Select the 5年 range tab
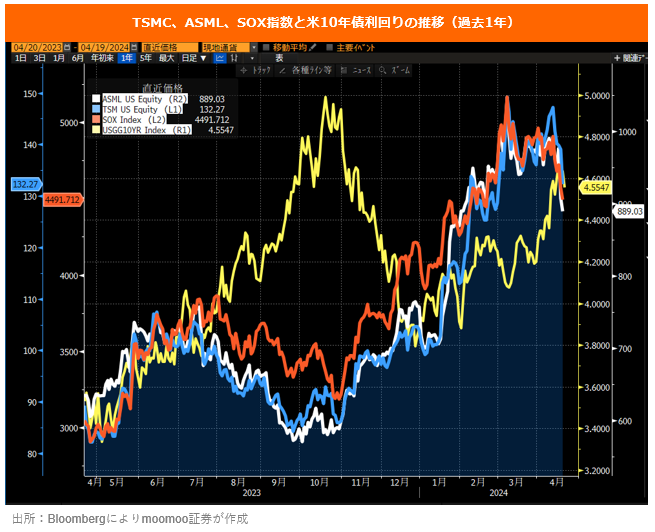Screen dimensions: 655x532 146,58
